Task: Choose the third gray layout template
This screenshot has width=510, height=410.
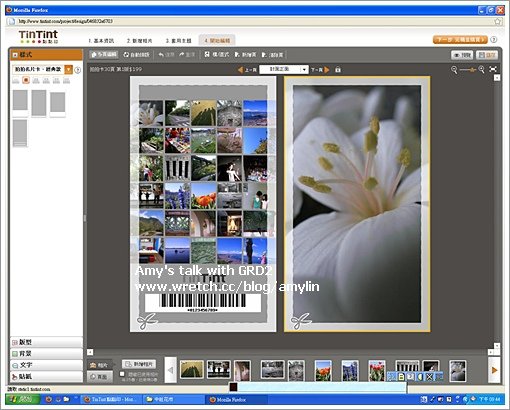Action: coord(58,104)
